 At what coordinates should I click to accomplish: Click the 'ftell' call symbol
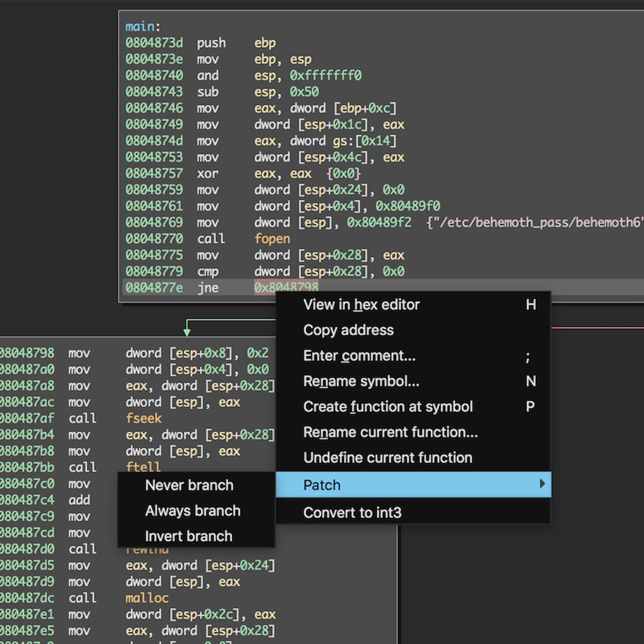click(x=143, y=467)
